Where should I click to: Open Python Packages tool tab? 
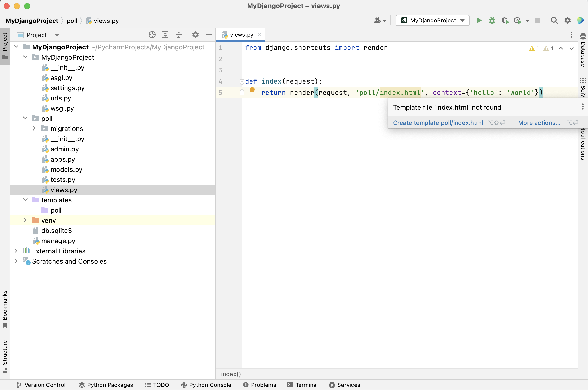(x=106, y=385)
